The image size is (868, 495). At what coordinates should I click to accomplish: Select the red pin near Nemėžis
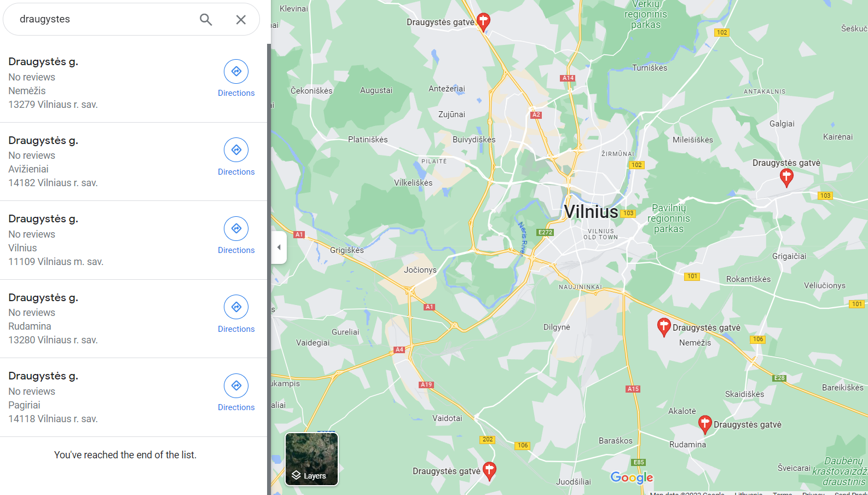tap(664, 327)
